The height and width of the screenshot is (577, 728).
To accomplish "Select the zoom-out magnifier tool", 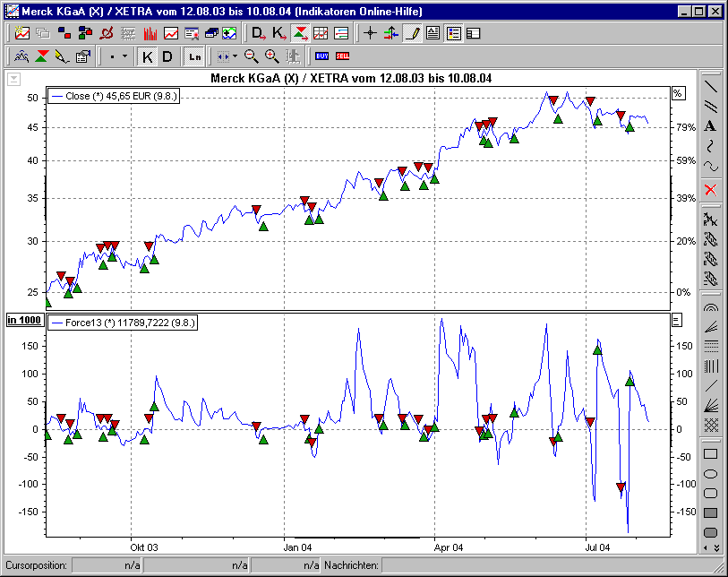I will [x=250, y=55].
